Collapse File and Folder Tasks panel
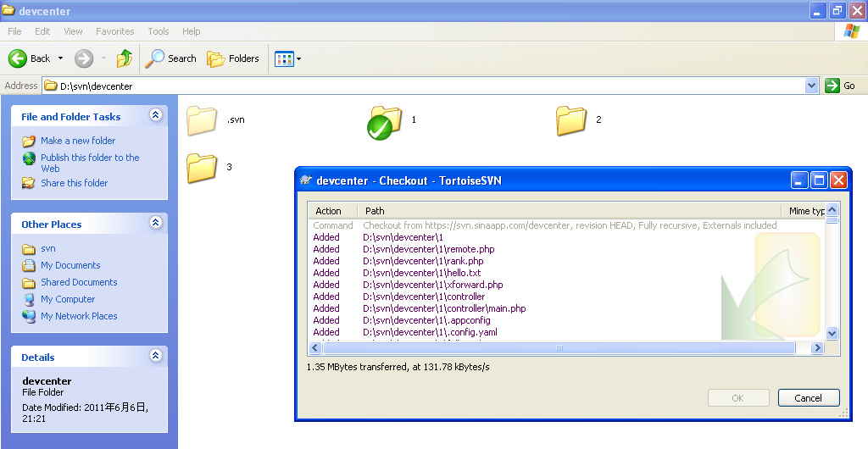The width and height of the screenshot is (868, 449). (x=155, y=116)
